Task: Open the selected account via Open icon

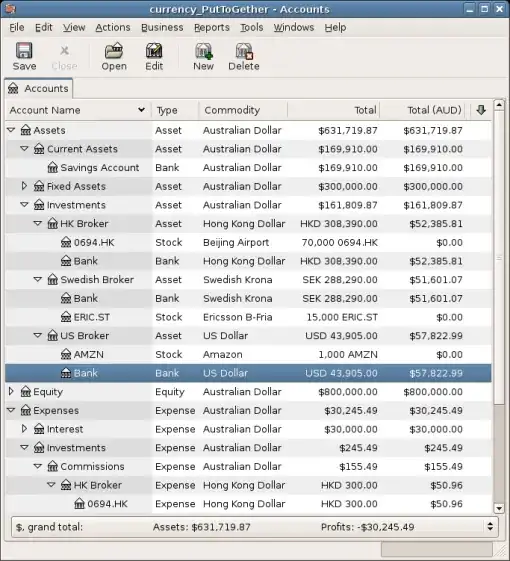Action: pos(114,51)
